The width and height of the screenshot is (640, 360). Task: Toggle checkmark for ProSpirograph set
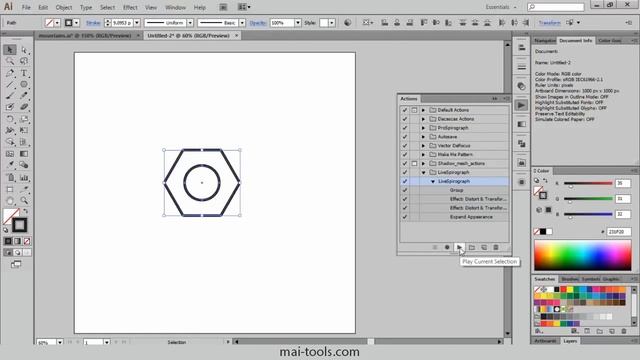(404, 128)
